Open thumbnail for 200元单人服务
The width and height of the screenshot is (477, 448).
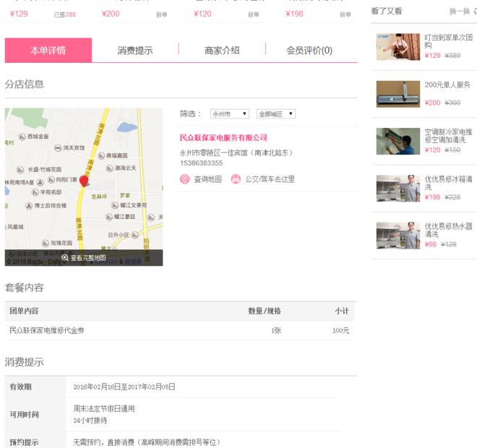[398, 94]
